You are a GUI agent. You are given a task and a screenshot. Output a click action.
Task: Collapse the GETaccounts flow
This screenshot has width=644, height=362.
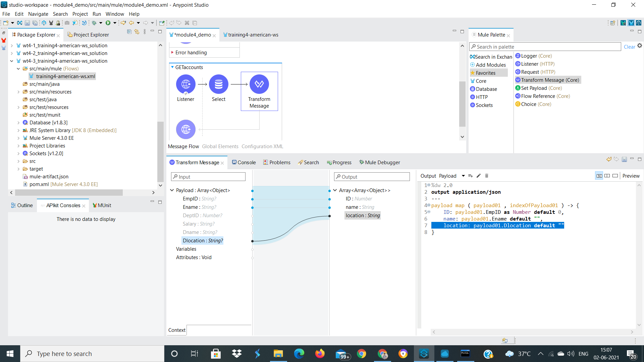click(172, 67)
